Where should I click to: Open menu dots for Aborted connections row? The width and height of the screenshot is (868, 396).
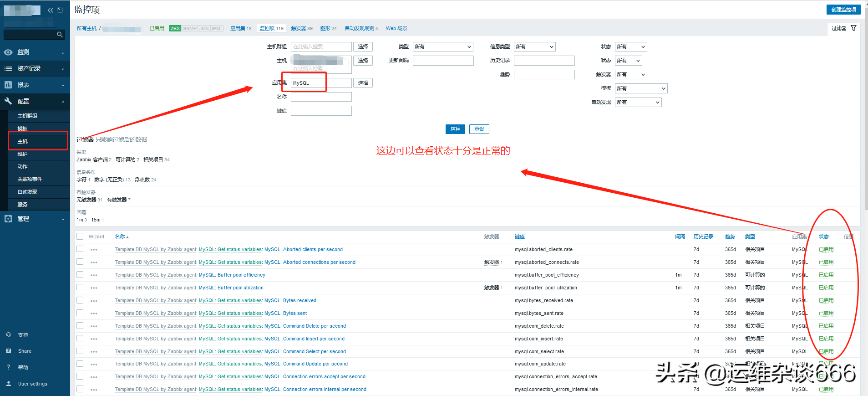[x=94, y=262]
